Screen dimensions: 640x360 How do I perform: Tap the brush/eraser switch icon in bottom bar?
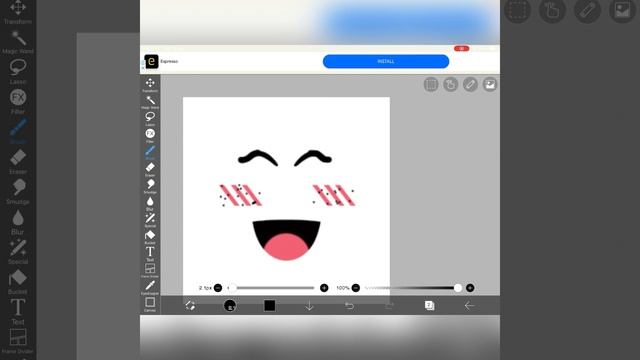pos(190,305)
